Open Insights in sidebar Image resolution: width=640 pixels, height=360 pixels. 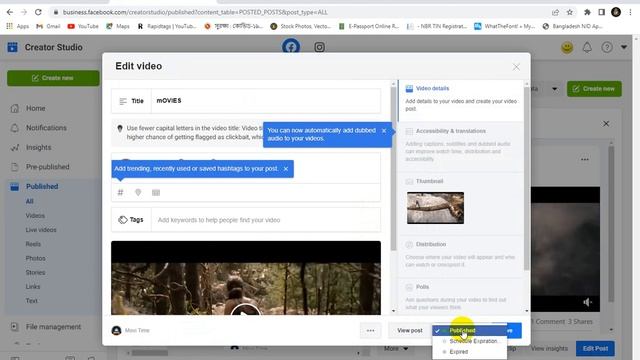pos(38,147)
